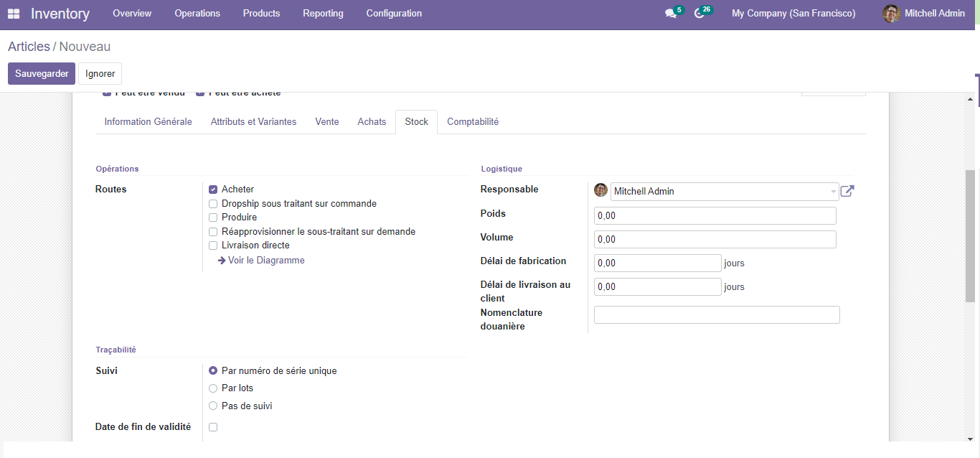
Task: Click the Sauvegarder button
Action: pos(42,74)
